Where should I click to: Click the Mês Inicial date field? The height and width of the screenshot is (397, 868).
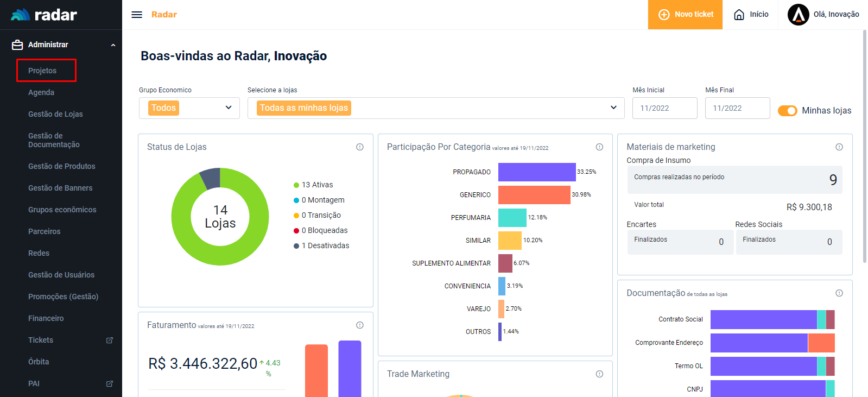[x=664, y=108]
